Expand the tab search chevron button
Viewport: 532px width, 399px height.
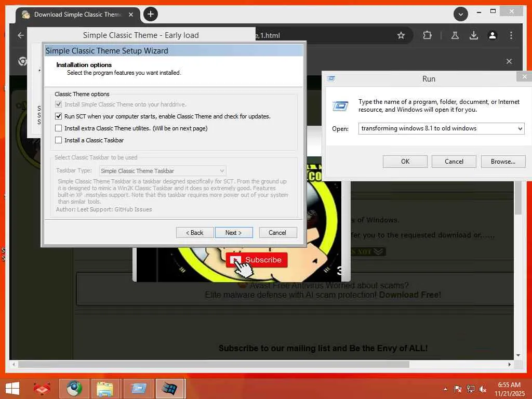point(461,14)
